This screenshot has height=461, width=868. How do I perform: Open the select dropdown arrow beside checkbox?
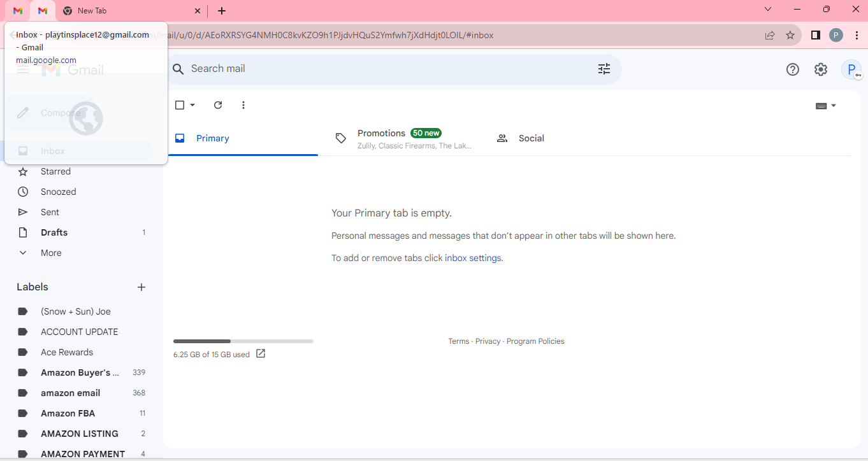[192, 105]
